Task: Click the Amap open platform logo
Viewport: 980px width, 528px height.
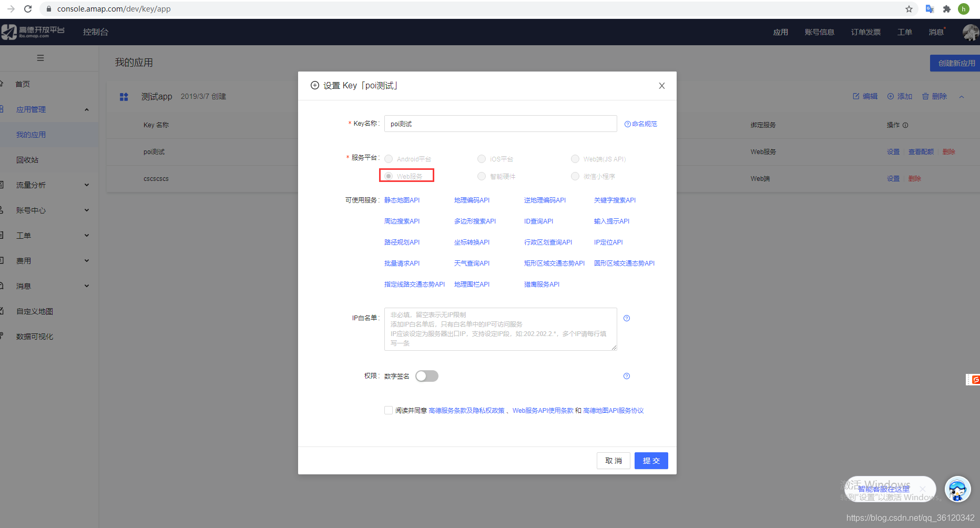Action: point(33,32)
